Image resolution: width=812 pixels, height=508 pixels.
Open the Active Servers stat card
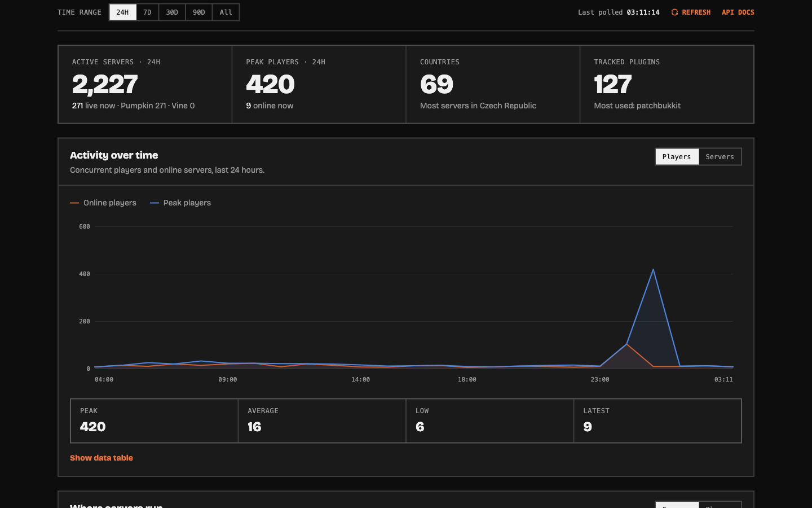pyautogui.click(x=145, y=84)
